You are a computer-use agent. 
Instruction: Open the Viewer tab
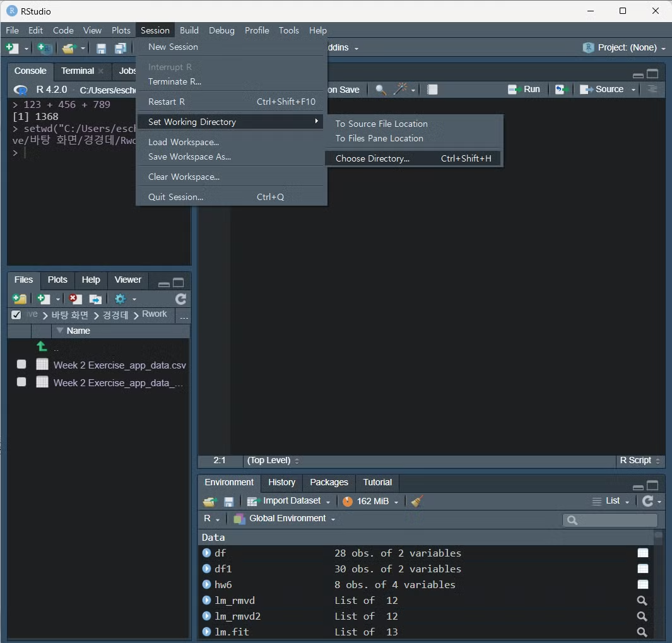click(127, 280)
